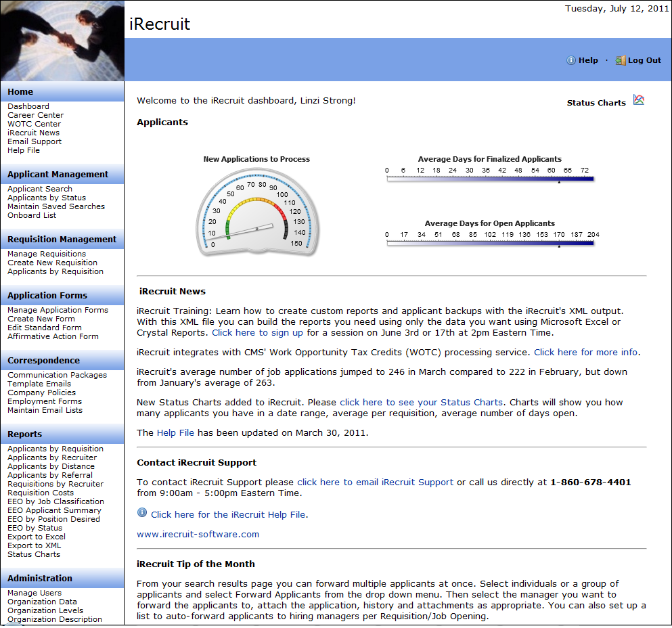
Task: Open the Help link in header
Action: point(588,60)
